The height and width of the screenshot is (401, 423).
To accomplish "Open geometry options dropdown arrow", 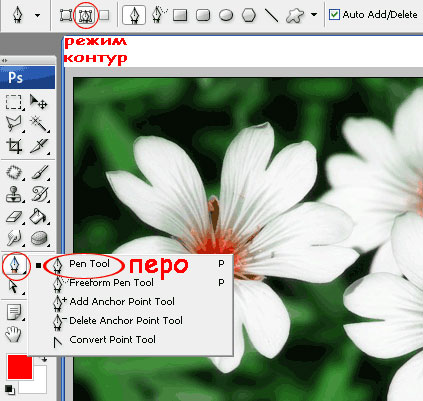I will click(x=313, y=15).
